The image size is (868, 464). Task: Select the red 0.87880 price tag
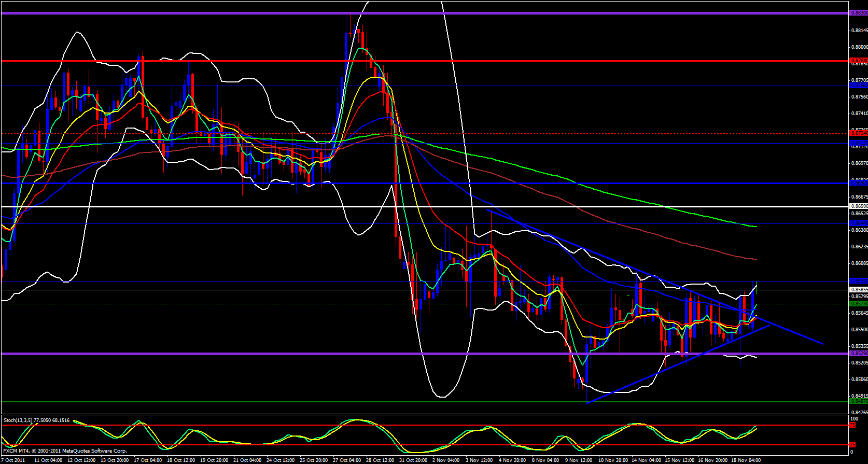(x=858, y=61)
